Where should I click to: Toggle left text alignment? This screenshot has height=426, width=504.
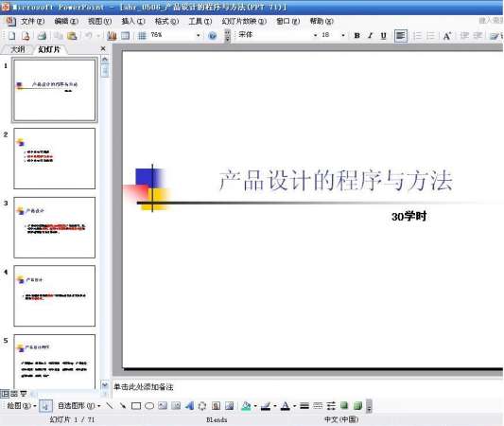[x=401, y=35]
